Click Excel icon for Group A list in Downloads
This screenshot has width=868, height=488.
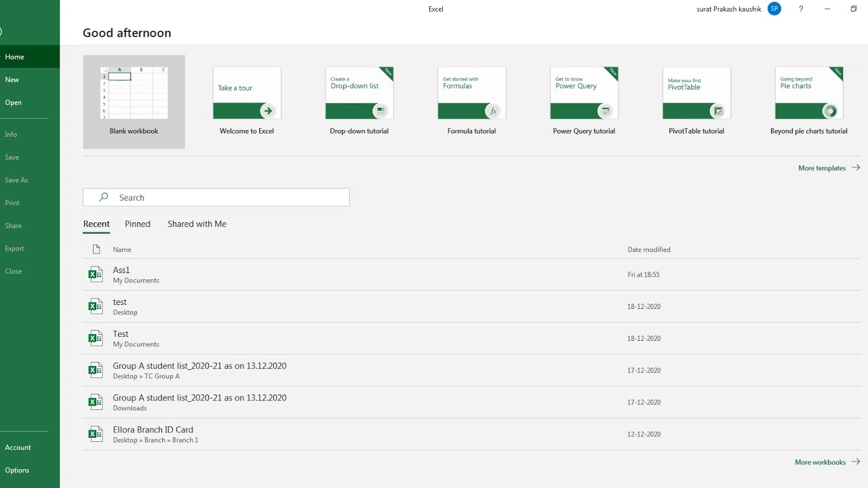click(96, 402)
